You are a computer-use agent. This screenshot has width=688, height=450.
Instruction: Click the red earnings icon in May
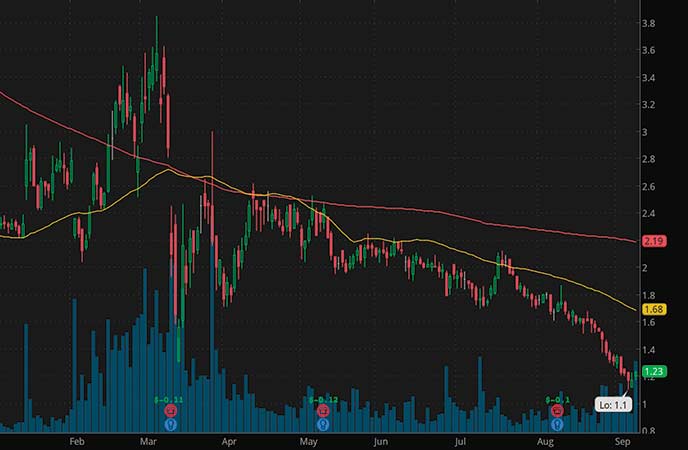point(323,410)
